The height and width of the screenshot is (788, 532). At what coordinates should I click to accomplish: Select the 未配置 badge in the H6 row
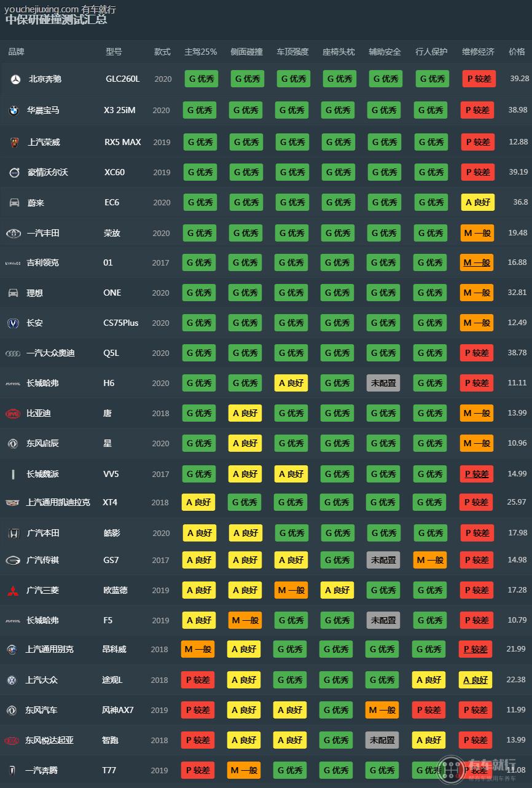click(x=382, y=382)
